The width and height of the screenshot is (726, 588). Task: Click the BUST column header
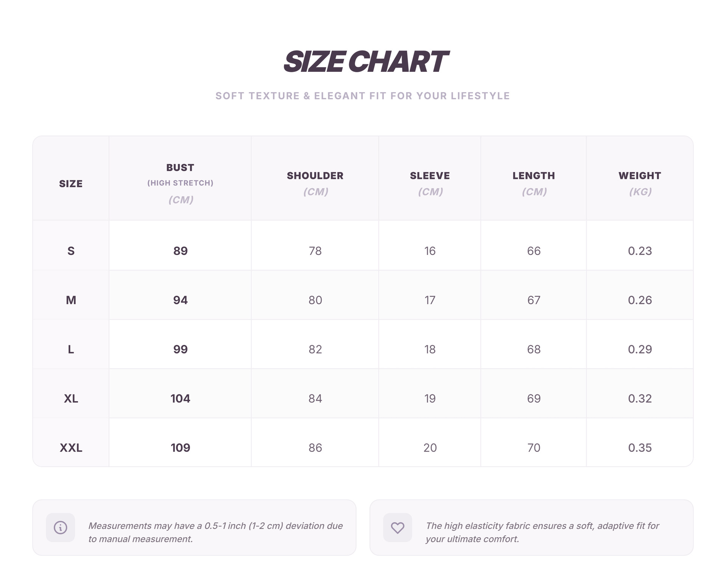coord(180,168)
